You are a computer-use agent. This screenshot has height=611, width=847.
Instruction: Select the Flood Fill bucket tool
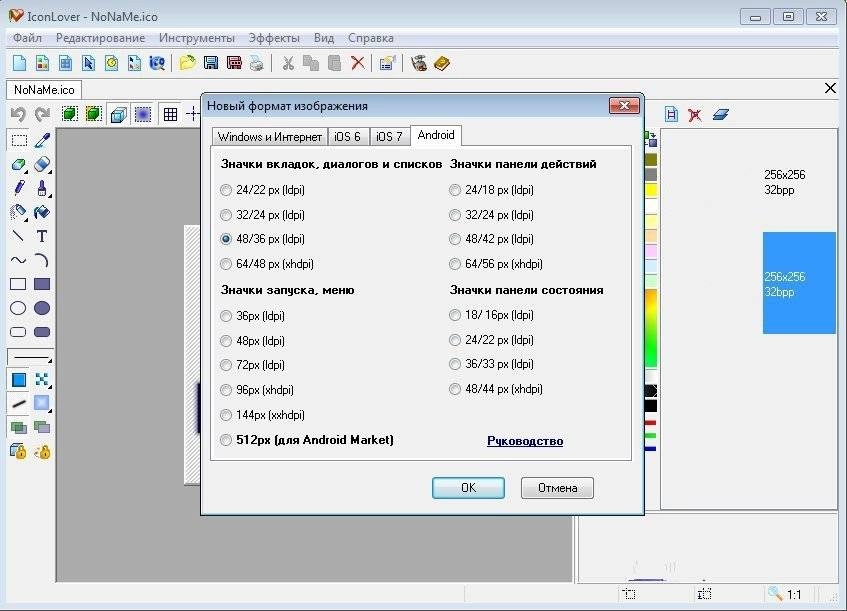coord(42,212)
